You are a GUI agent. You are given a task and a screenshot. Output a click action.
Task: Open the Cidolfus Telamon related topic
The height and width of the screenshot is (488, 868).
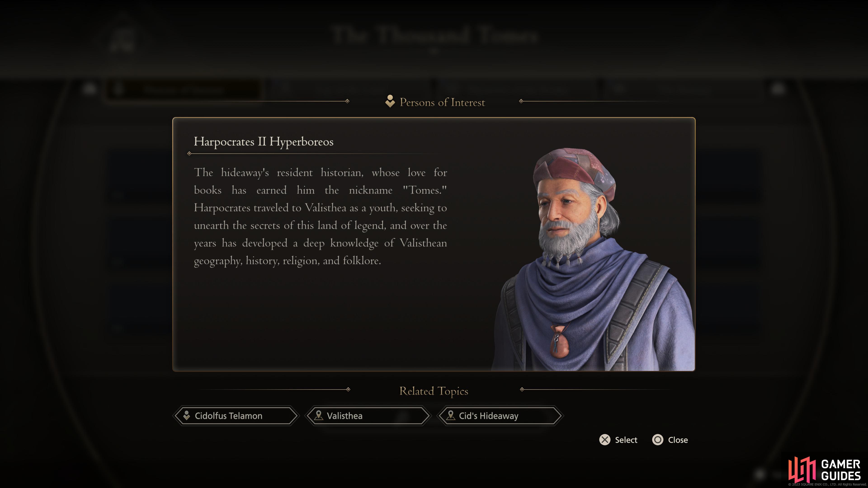point(236,416)
